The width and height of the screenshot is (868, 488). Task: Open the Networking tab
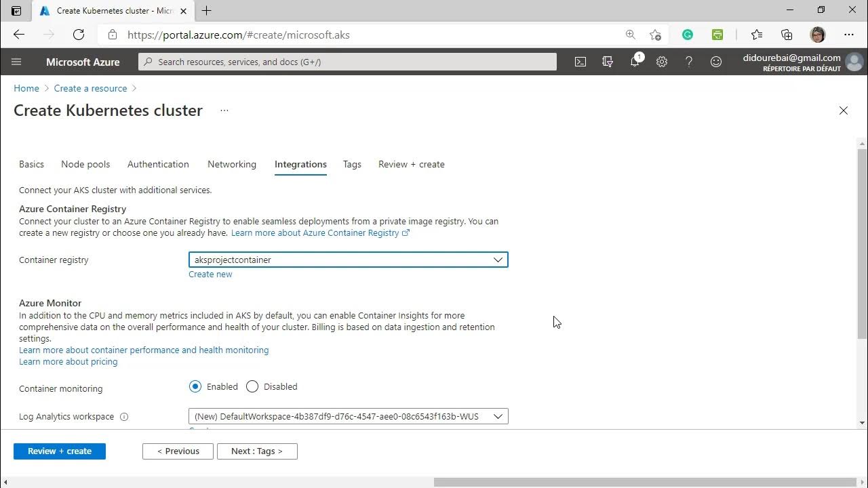[232, 164]
